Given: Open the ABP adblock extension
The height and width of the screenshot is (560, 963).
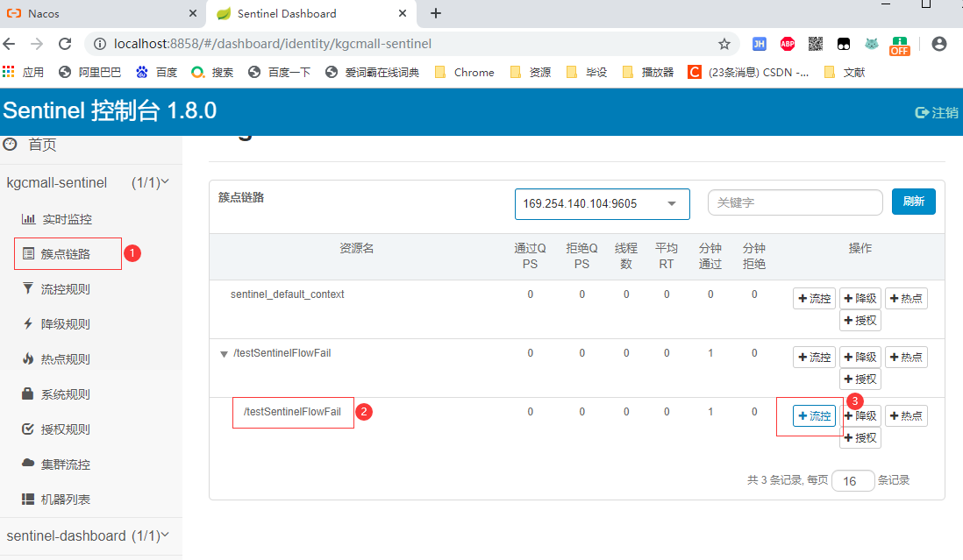Looking at the screenshot, I should pos(788,44).
